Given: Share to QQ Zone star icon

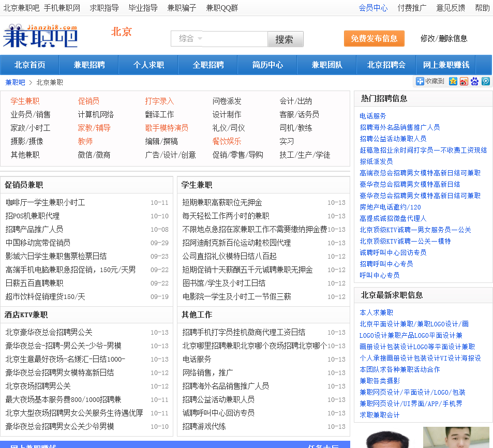Looking at the screenshot, I should [x=453, y=81].
